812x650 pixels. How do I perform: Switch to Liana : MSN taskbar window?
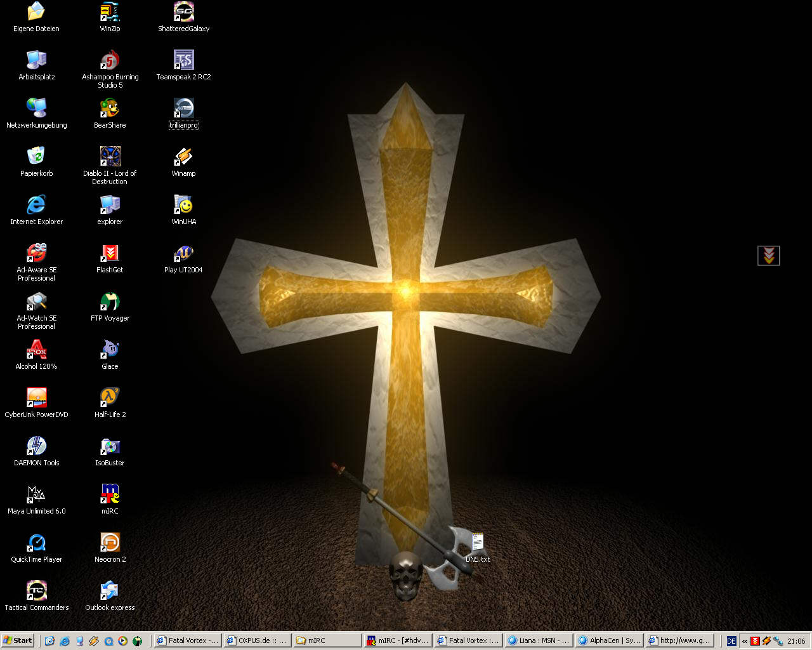pyautogui.click(x=539, y=640)
